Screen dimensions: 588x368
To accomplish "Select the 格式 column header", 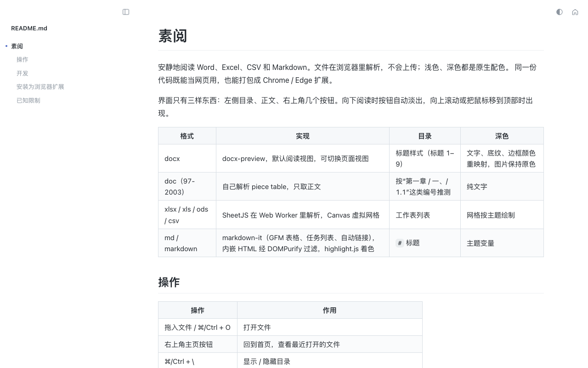I will tap(187, 136).
